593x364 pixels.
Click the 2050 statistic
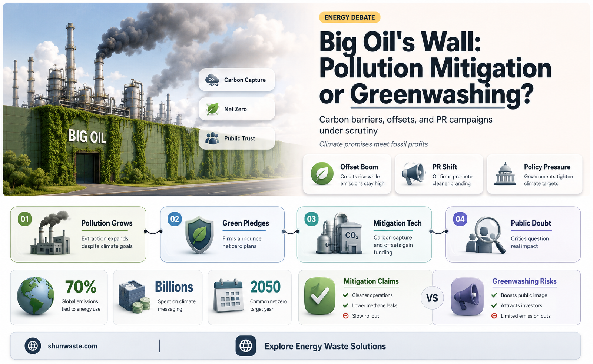[265, 287]
